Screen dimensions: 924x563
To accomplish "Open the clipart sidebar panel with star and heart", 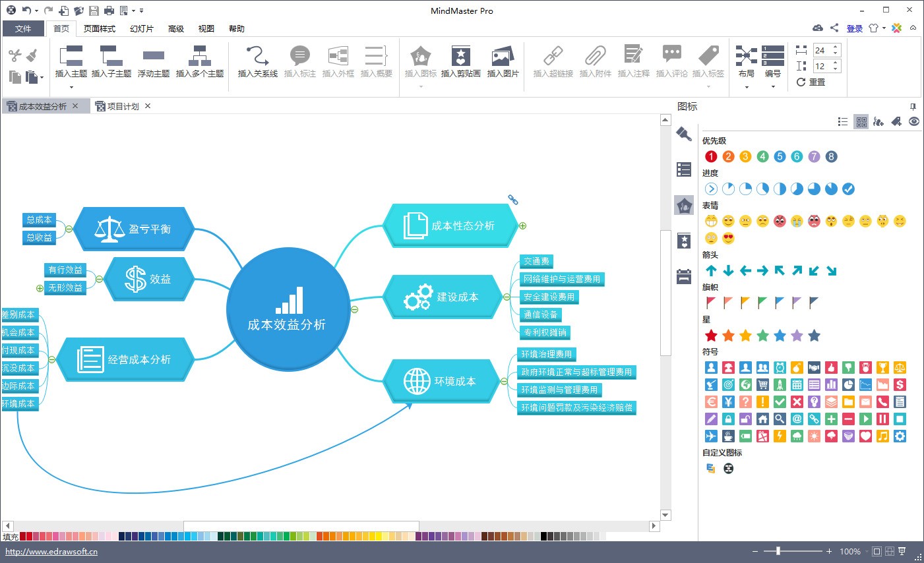I will coord(684,241).
